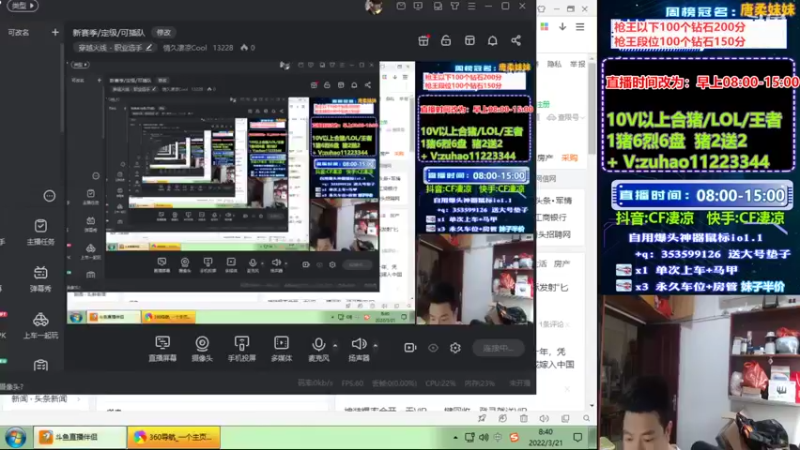Open the mail message icon in title bar
Image resolution: width=800 pixels, height=450 pixels.
click(401, 6)
